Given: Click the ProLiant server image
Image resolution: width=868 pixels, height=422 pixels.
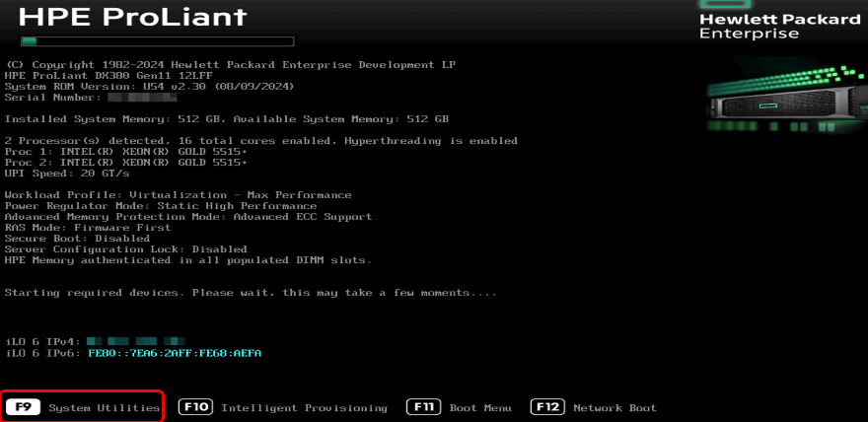Looking at the screenshot, I should (x=787, y=101).
